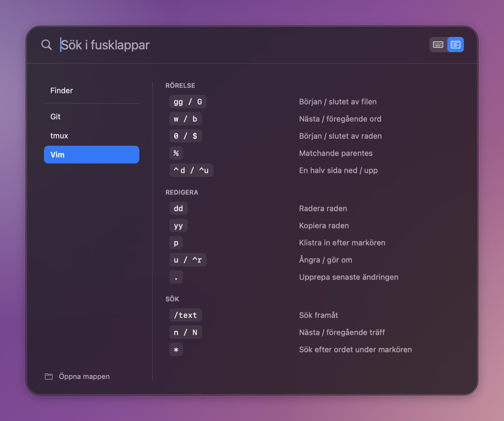Screen dimensions: 504x421
Task: Open the Öppna mappen link
Action: click(84, 377)
